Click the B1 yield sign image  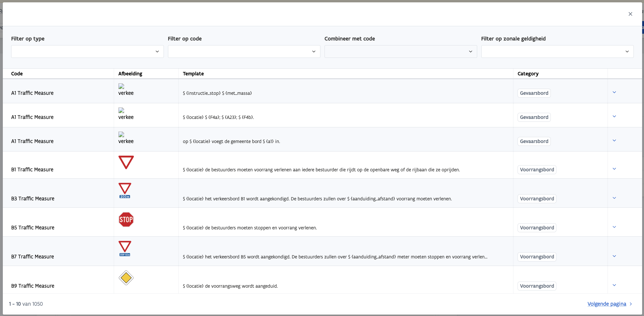tap(126, 162)
